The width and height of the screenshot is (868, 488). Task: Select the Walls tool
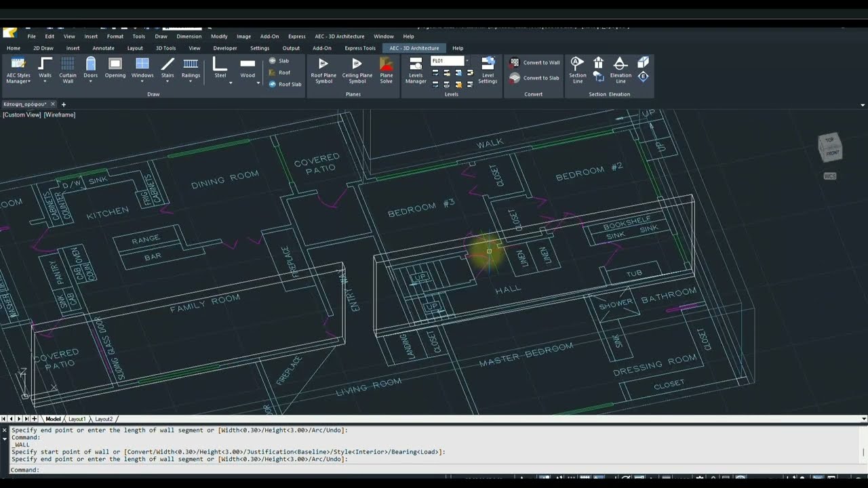point(45,67)
